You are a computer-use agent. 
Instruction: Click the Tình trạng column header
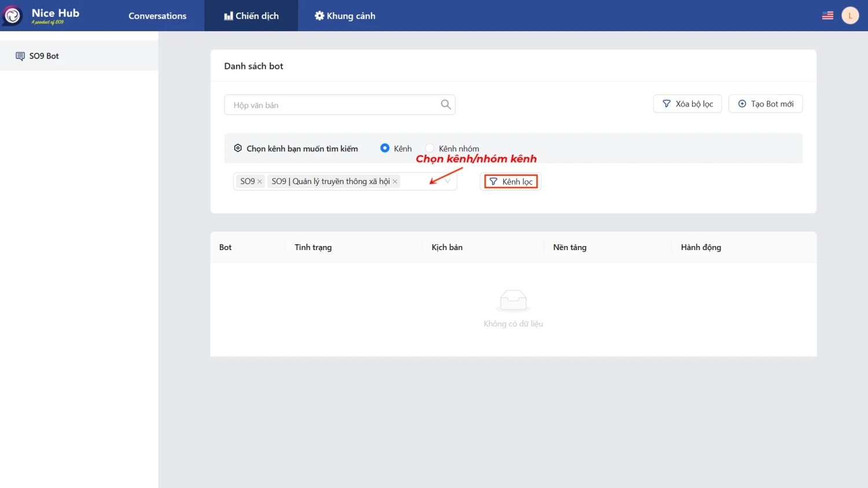pyautogui.click(x=313, y=247)
